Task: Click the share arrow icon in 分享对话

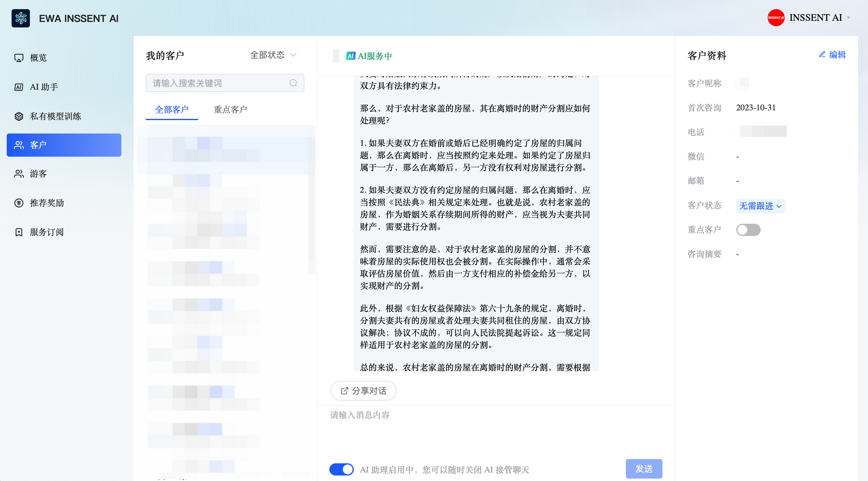Action: tap(344, 391)
